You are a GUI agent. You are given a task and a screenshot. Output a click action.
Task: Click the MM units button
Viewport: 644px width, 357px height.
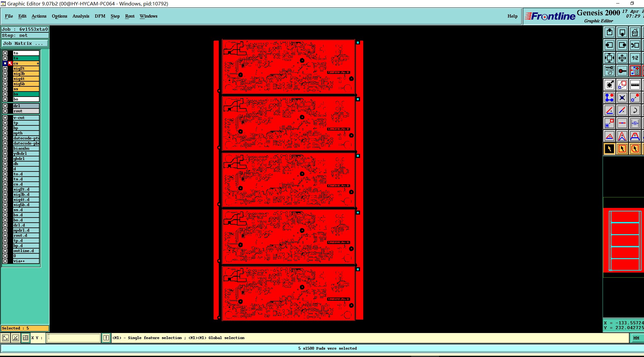tap(636, 338)
